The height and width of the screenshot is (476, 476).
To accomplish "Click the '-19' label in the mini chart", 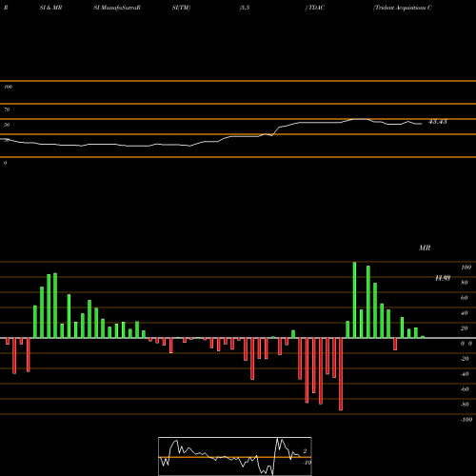I will [x=307, y=463].
